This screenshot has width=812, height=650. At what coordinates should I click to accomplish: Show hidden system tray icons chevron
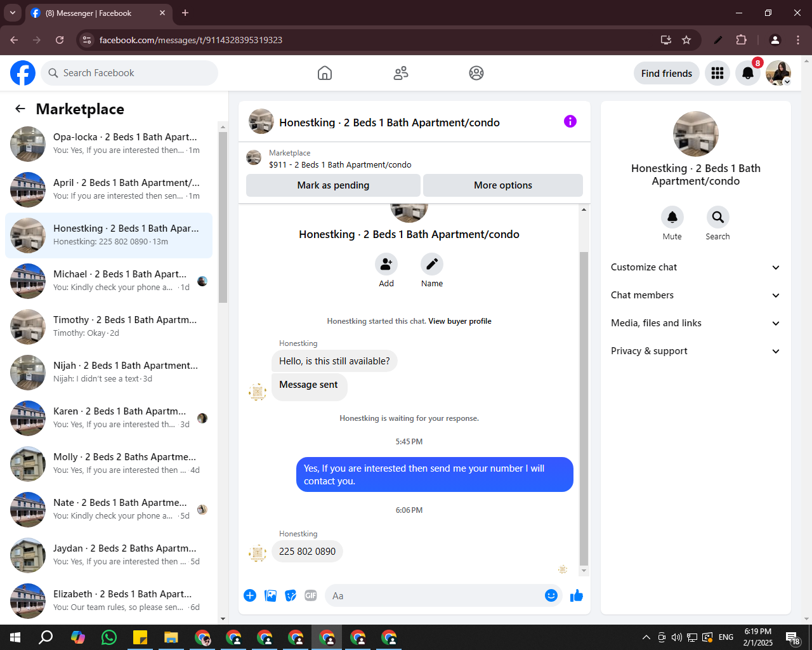646,637
